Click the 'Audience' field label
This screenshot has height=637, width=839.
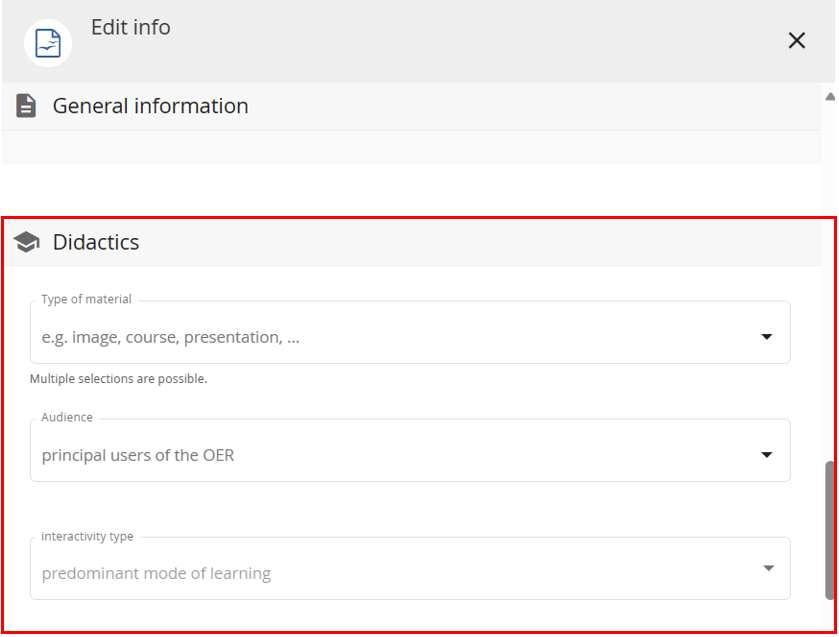click(67, 417)
